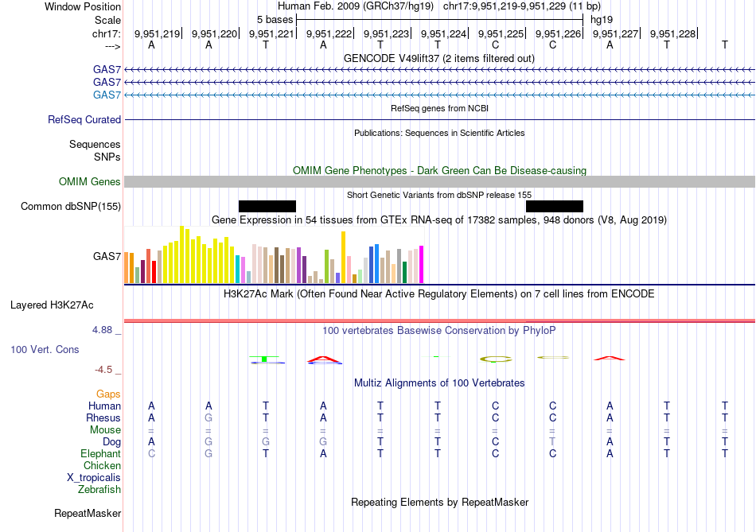Click the Window Position track label
Screen dimensions: 756x532
pyautogui.click(x=83, y=6)
